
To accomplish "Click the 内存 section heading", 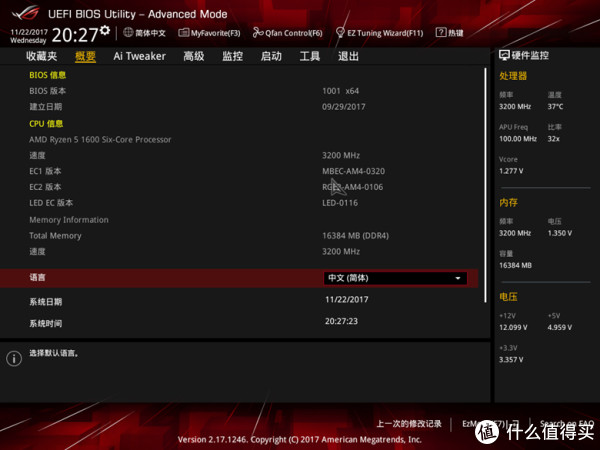I will (x=508, y=202).
